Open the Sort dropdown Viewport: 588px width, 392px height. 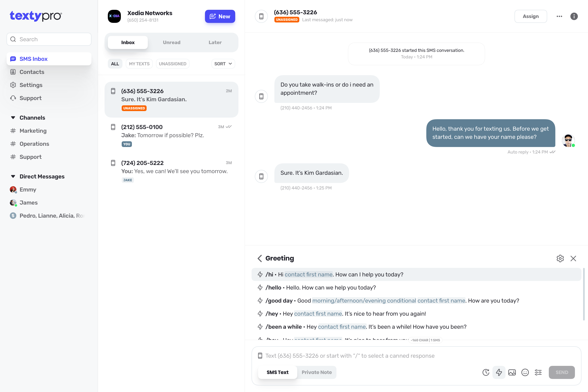(223, 64)
